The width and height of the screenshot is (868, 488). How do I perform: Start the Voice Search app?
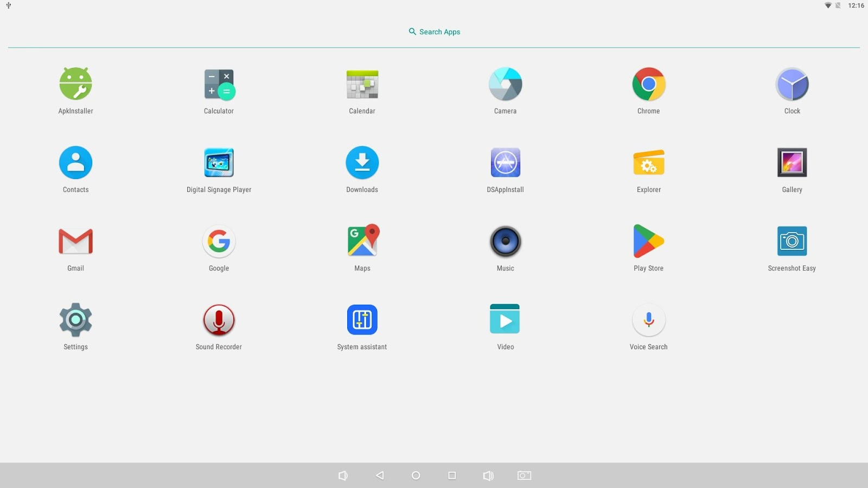pyautogui.click(x=648, y=320)
